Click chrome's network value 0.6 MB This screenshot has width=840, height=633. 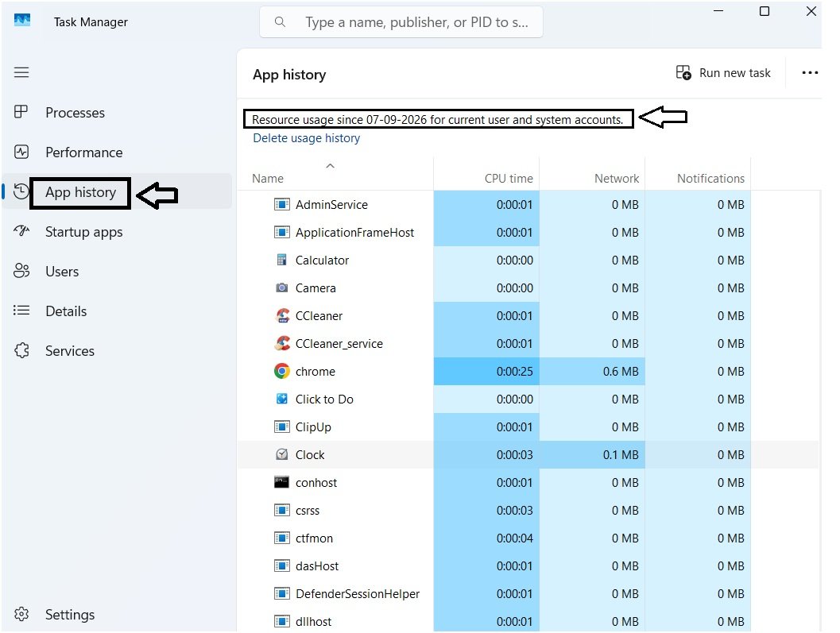(x=621, y=371)
